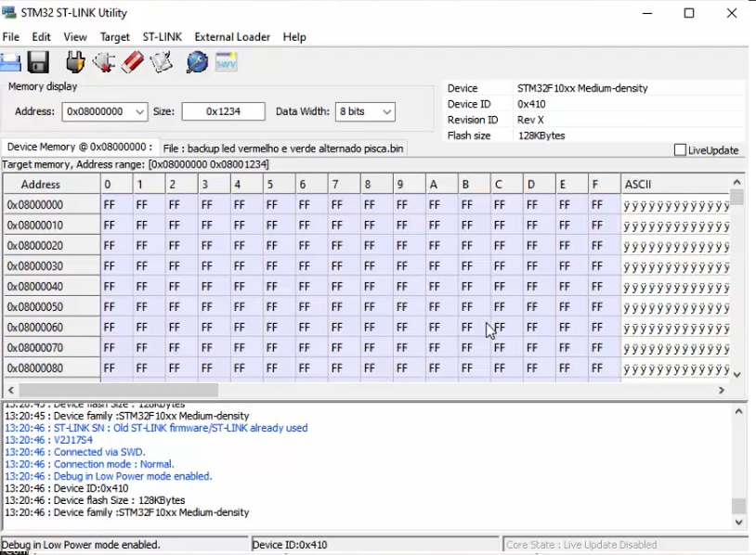Open the Data Width dropdown

coord(386,111)
